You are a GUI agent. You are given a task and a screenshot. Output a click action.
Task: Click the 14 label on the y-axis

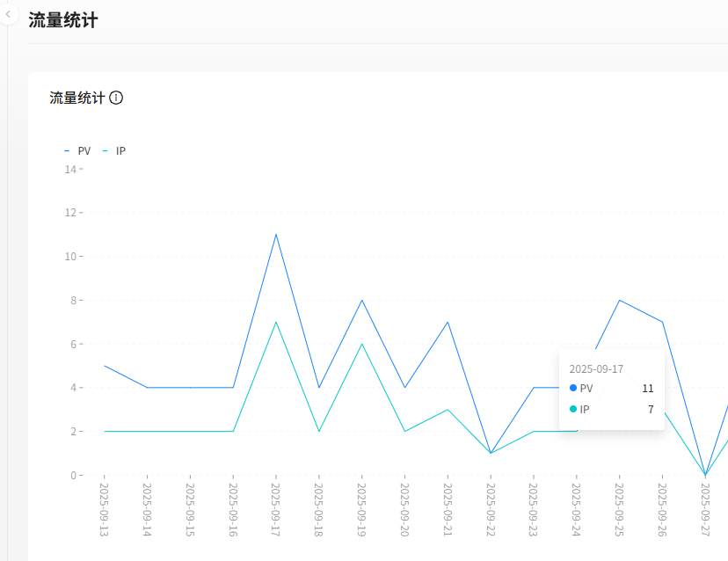[x=70, y=169]
